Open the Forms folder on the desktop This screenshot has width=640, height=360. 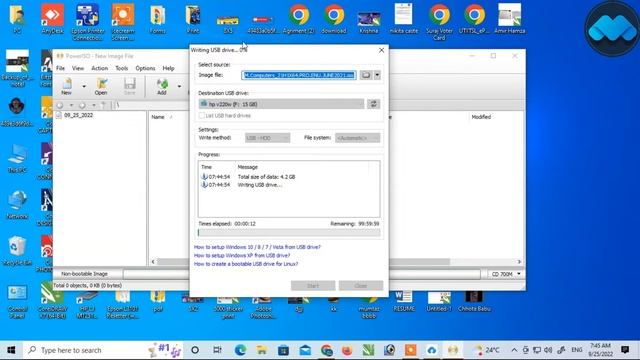(158, 19)
